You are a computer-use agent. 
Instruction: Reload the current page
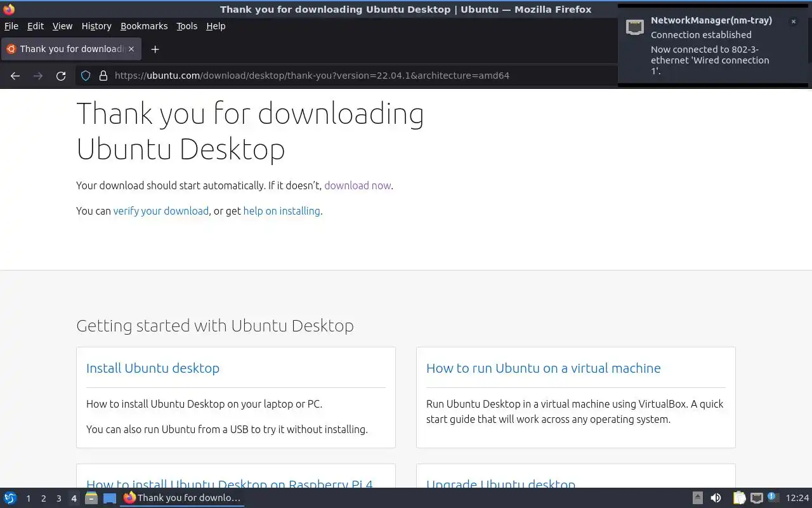[x=61, y=76]
